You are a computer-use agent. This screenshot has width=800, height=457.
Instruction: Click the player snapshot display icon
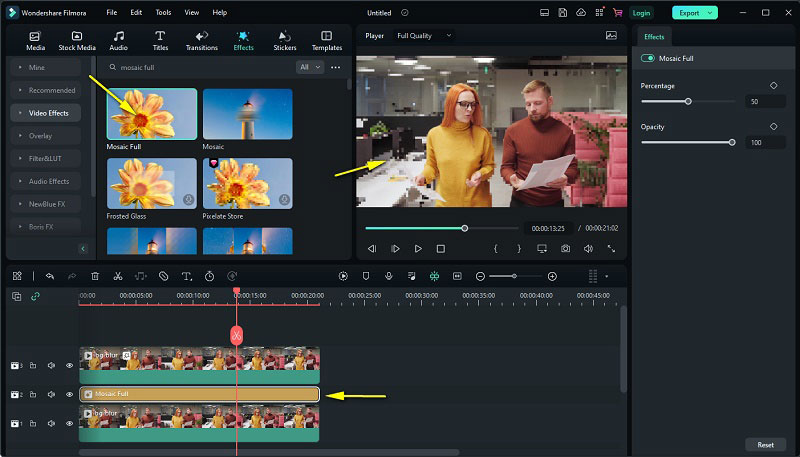click(x=611, y=35)
